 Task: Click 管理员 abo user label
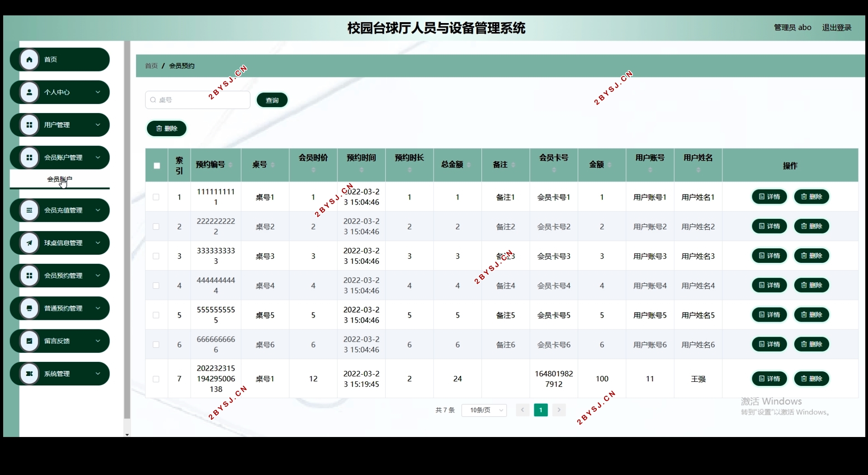793,28
